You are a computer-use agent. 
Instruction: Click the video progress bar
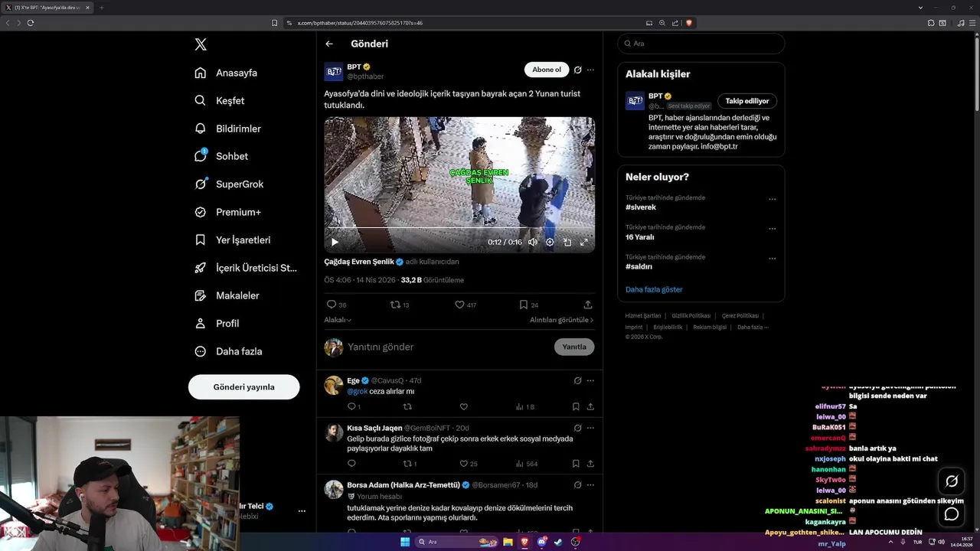pyautogui.click(x=459, y=228)
